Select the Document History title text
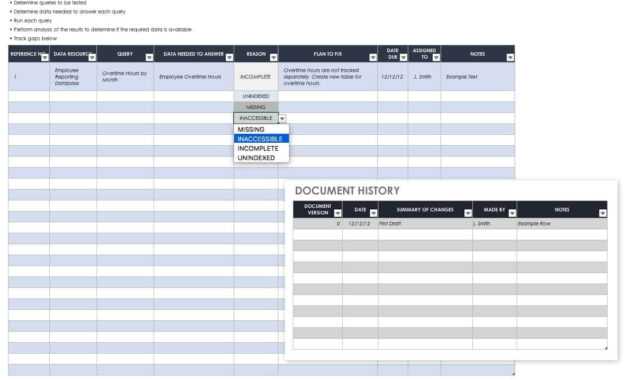 [x=347, y=191]
